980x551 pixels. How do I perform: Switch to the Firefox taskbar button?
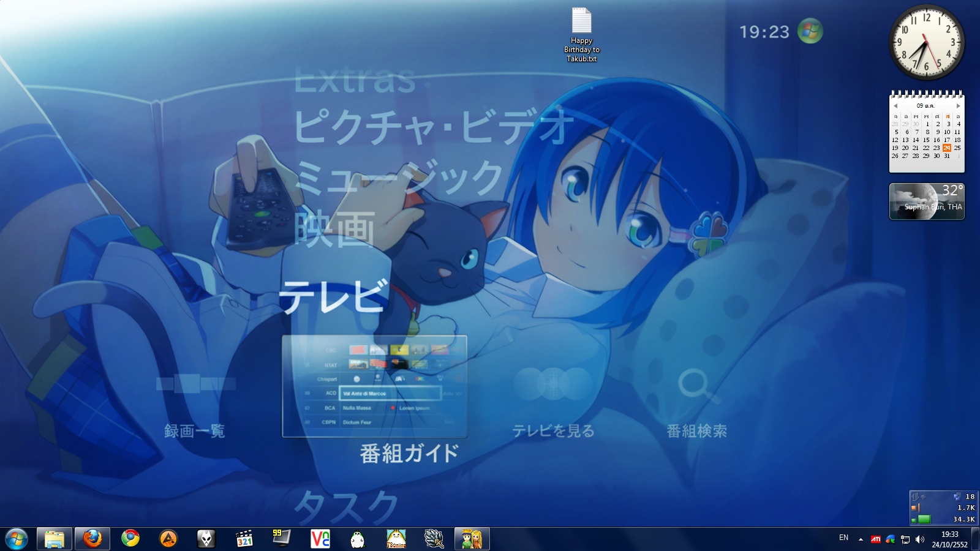pos(92,539)
